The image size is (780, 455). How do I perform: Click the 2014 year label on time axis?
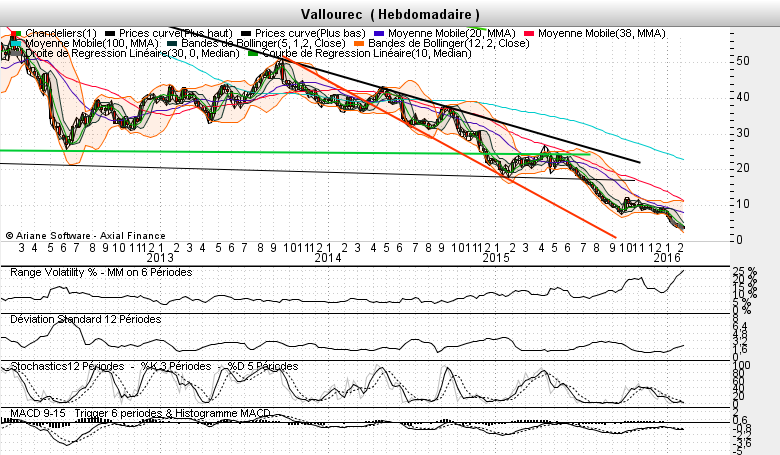click(x=328, y=258)
